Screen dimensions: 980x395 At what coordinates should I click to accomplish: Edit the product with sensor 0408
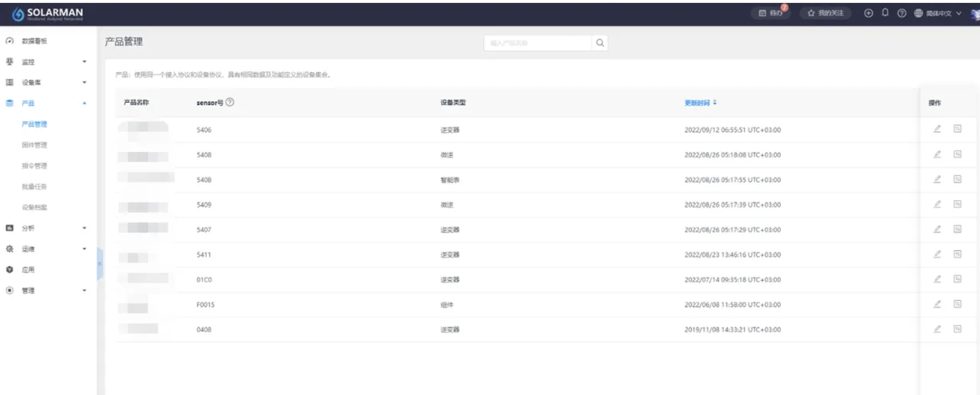[x=937, y=329]
